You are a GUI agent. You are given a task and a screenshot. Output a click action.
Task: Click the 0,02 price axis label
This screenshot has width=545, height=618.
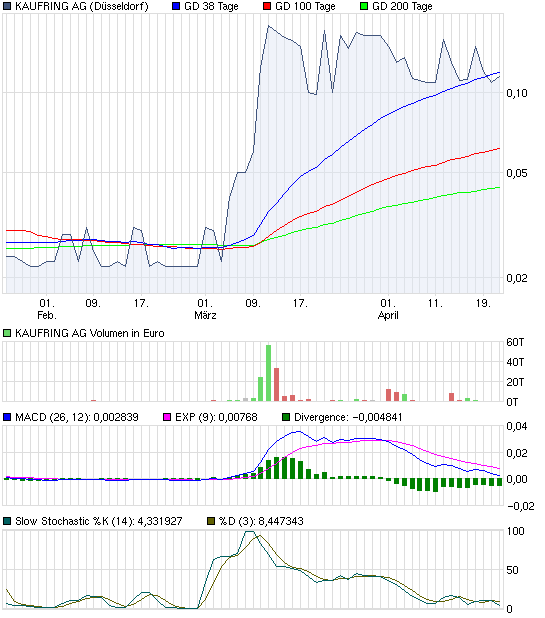517,279
